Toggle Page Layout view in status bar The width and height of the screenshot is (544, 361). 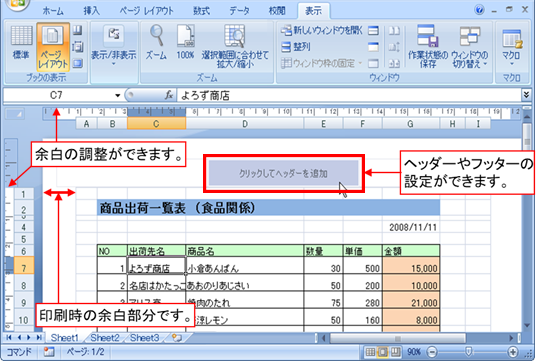pos(383,352)
